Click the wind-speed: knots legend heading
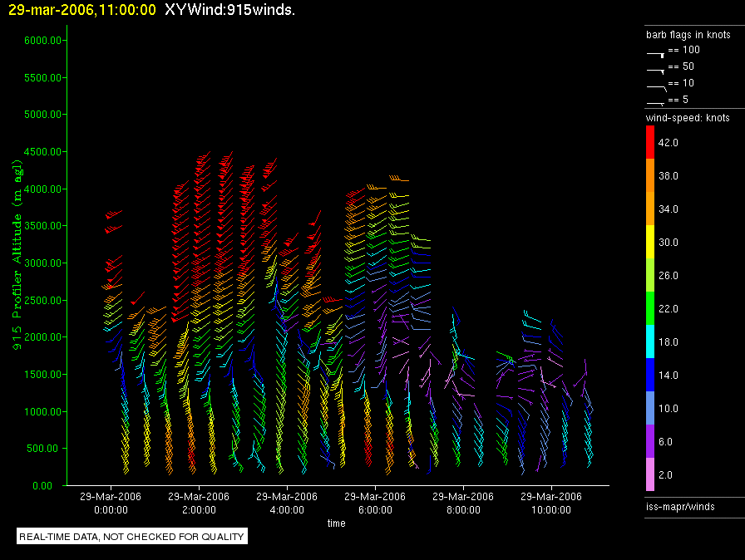 (688, 118)
